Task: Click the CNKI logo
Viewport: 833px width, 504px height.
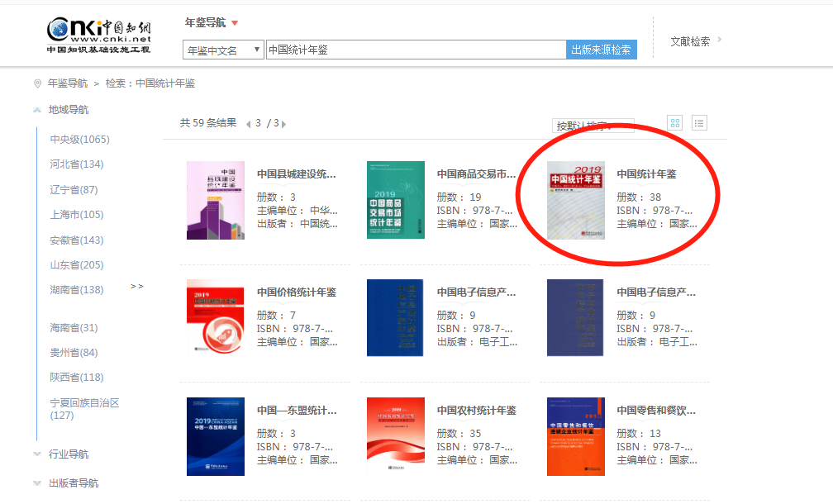Action: coord(99,35)
